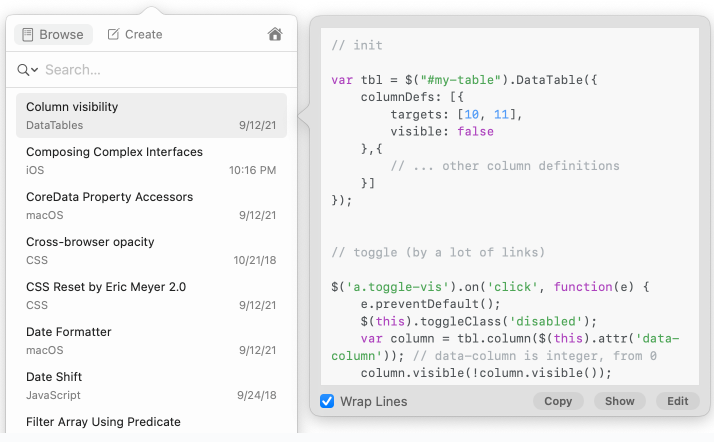The height and width of the screenshot is (442, 714).
Task: Switch to the Browse tab
Action: (x=53, y=34)
